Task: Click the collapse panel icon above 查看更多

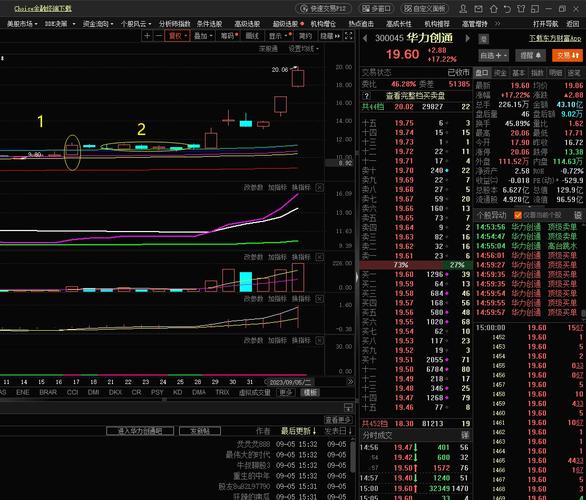Action: point(348,407)
